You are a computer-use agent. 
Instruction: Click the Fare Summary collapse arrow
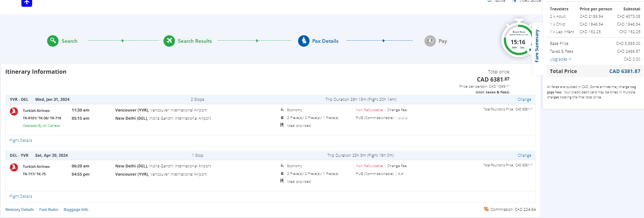[x=530, y=50]
